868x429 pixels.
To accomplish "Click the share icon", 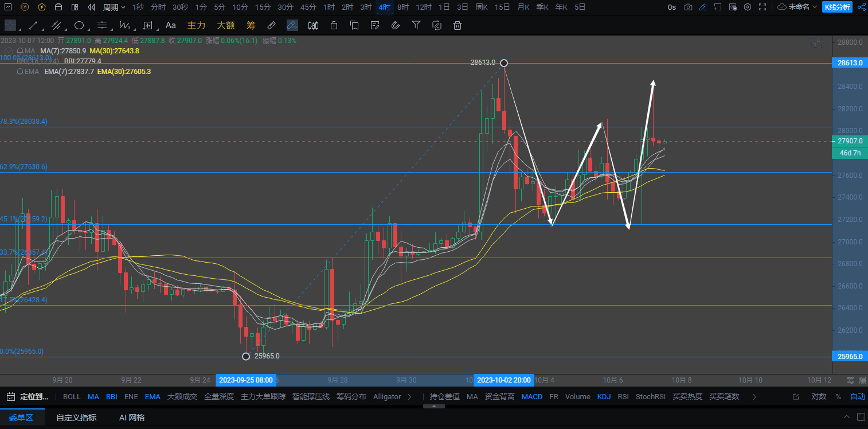I will point(861,7).
